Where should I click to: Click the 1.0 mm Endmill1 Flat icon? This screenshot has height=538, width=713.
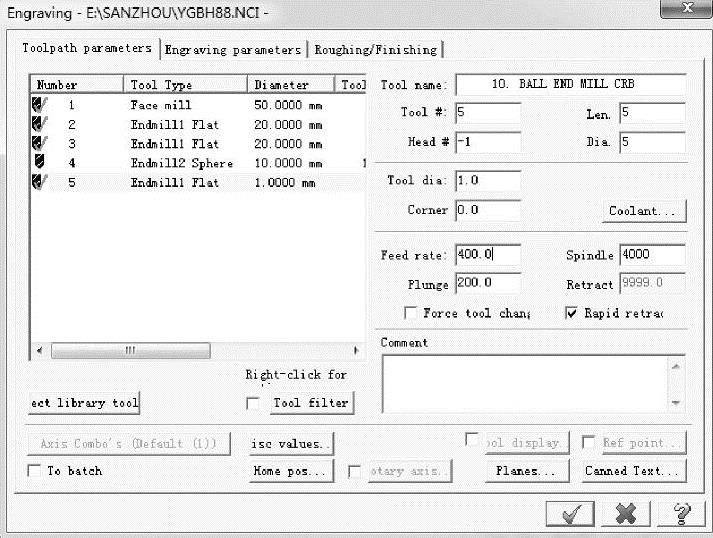40,182
